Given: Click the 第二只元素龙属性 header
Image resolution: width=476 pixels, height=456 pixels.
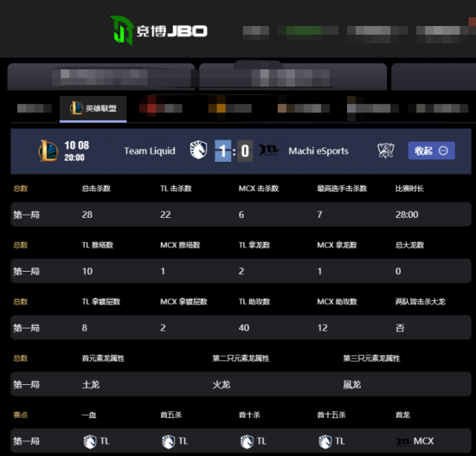Looking at the screenshot, I should (x=241, y=358).
